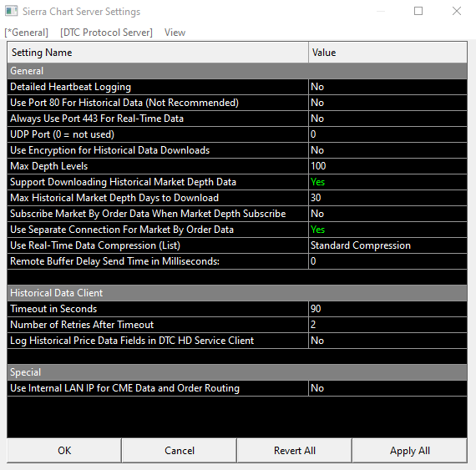This screenshot has height=470, width=476.
Task: Collapse the Special section header
Action: click(237, 372)
